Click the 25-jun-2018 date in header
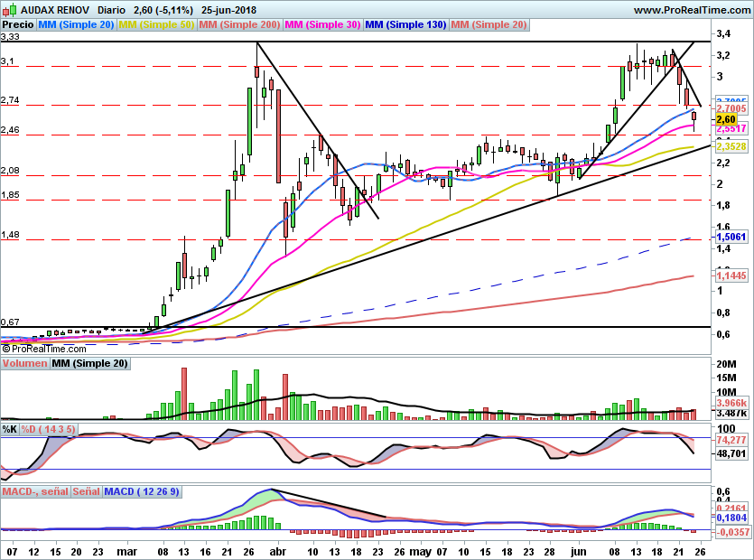 click(x=228, y=10)
